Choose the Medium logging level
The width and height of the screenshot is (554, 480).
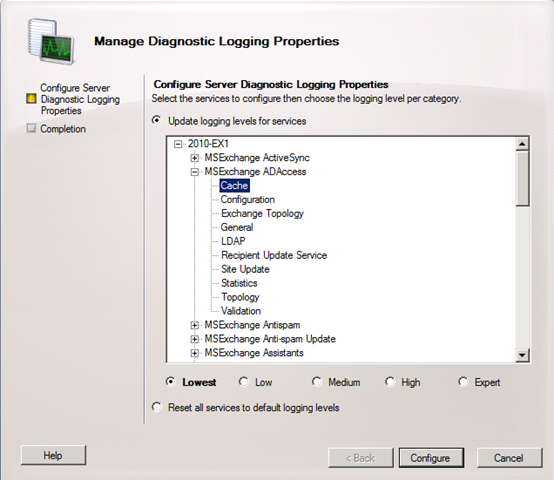(x=317, y=381)
